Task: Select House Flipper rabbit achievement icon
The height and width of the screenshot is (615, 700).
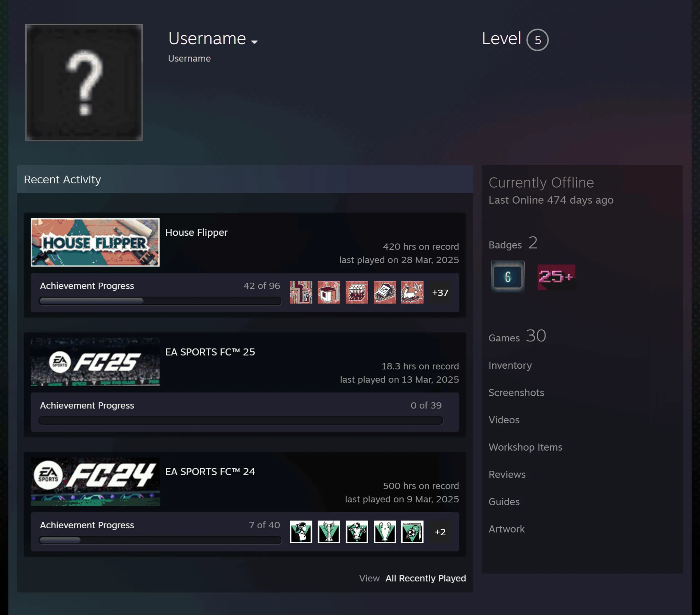Action: tap(412, 292)
